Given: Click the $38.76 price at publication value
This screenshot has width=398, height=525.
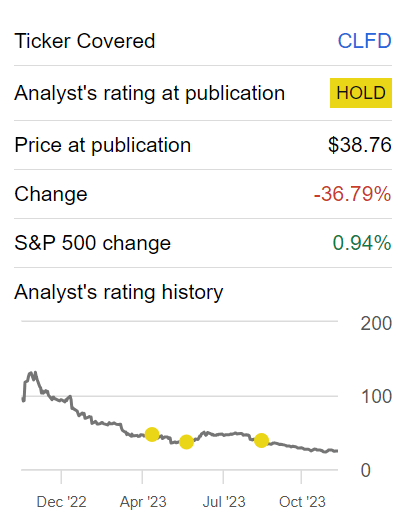Looking at the screenshot, I should click(360, 145).
